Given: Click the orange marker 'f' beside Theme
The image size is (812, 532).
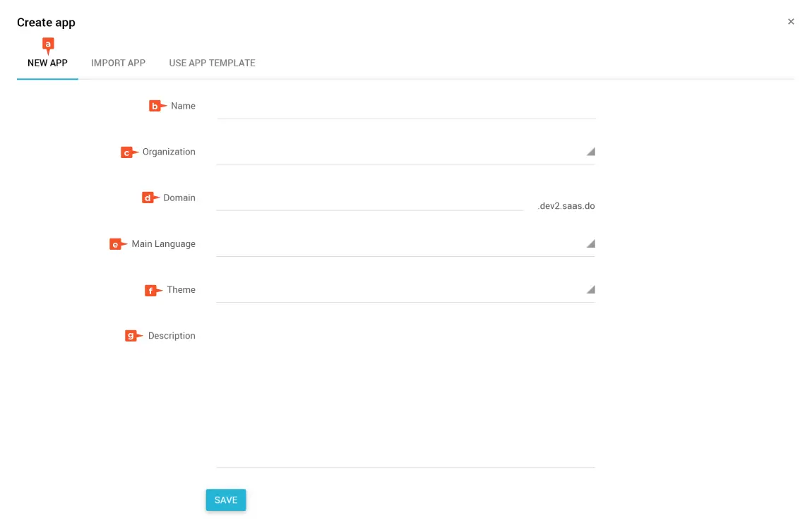Looking at the screenshot, I should 150,290.
